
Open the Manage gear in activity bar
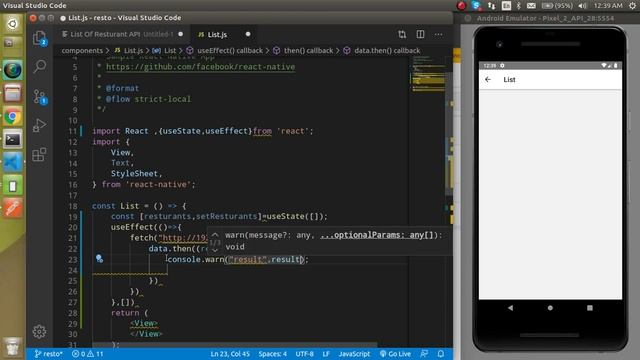pos(39,331)
